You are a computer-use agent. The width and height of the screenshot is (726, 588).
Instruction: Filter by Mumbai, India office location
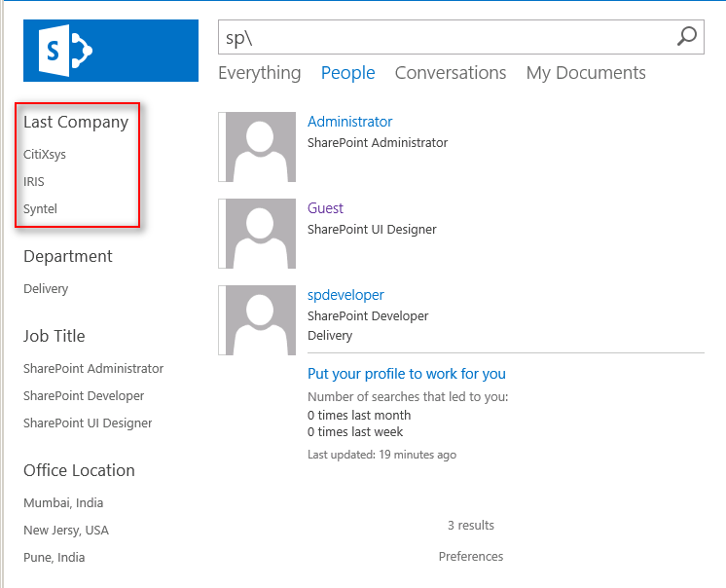(x=63, y=503)
